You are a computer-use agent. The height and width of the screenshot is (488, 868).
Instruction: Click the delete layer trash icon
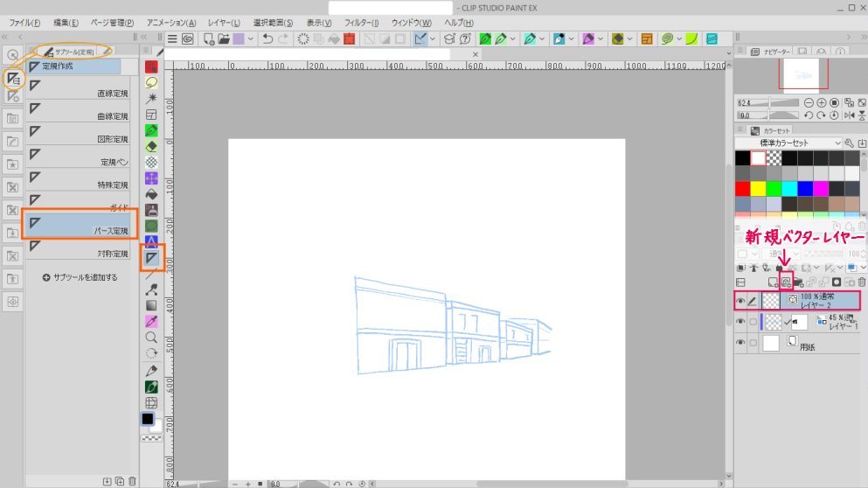[861, 282]
